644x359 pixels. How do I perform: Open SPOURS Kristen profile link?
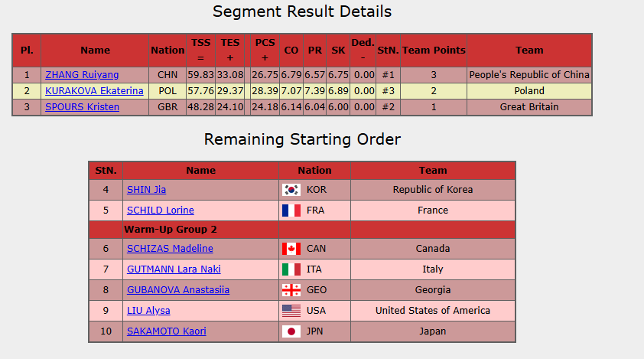82,107
